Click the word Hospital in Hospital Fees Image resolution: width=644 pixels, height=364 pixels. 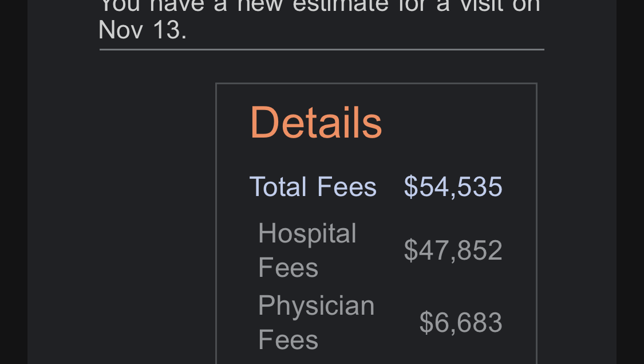click(x=307, y=234)
